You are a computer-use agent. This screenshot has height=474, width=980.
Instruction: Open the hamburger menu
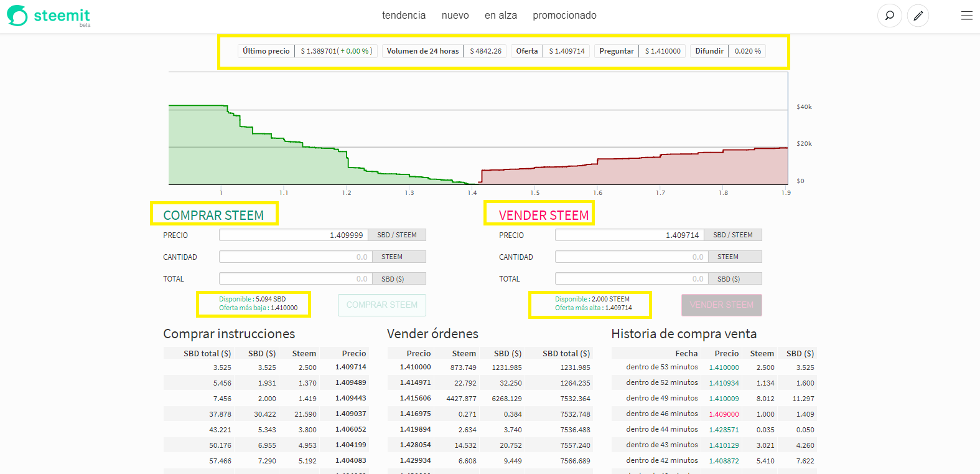coord(966,16)
